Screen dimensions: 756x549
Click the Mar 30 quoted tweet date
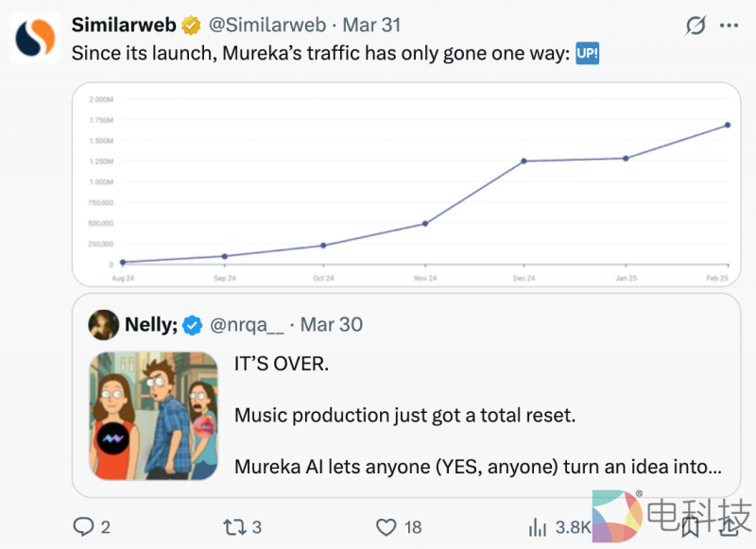coord(331,324)
